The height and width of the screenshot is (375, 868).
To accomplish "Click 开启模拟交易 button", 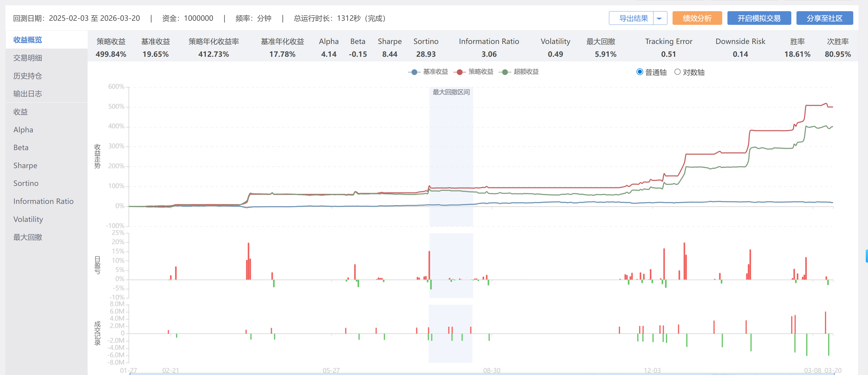I will [759, 18].
